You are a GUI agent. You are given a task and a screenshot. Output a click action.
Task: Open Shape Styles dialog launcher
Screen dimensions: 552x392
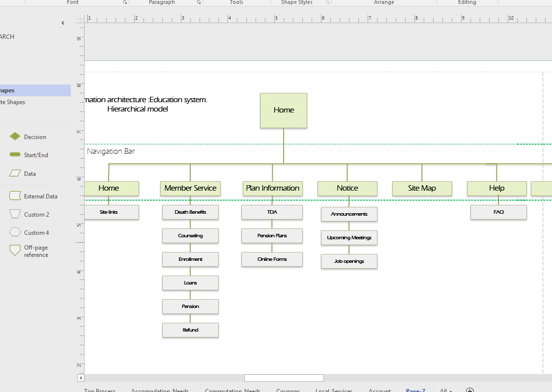click(x=327, y=2)
